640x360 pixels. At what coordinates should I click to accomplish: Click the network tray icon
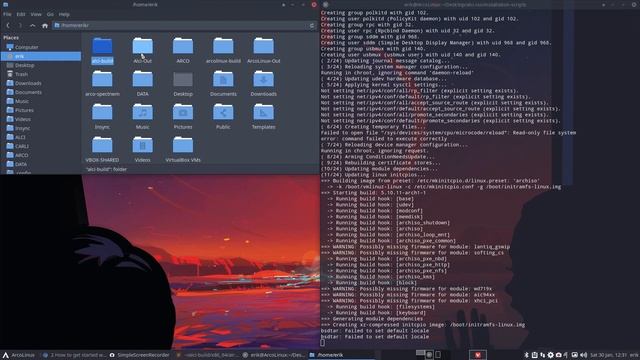coord(542,355)
